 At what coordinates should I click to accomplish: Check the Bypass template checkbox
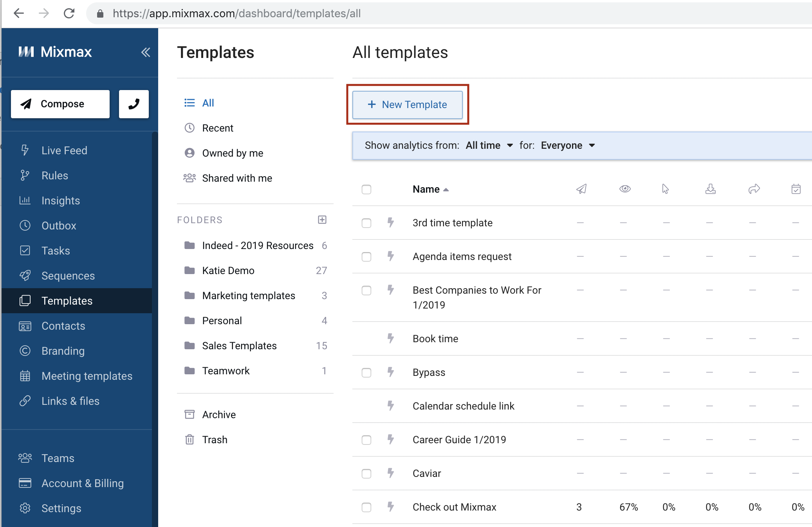(x=366, y=373)
